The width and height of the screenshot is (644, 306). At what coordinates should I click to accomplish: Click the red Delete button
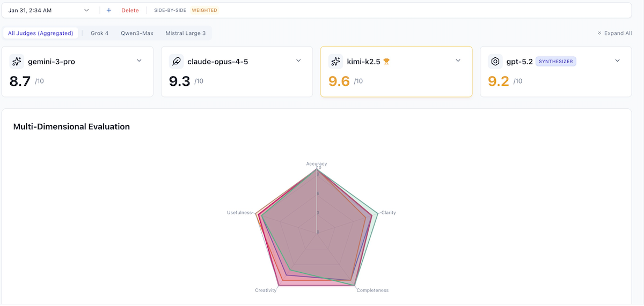tap(130, 10)
